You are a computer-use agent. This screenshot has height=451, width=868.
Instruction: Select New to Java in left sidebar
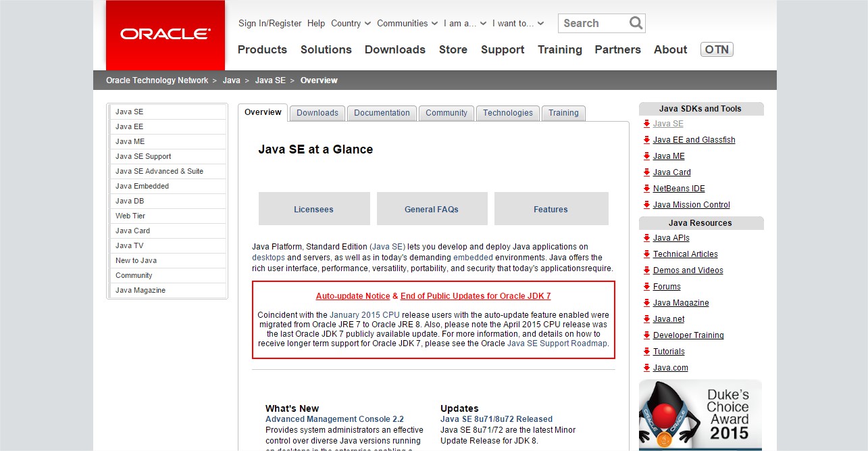pyautogui.click(x=168, y=260)
